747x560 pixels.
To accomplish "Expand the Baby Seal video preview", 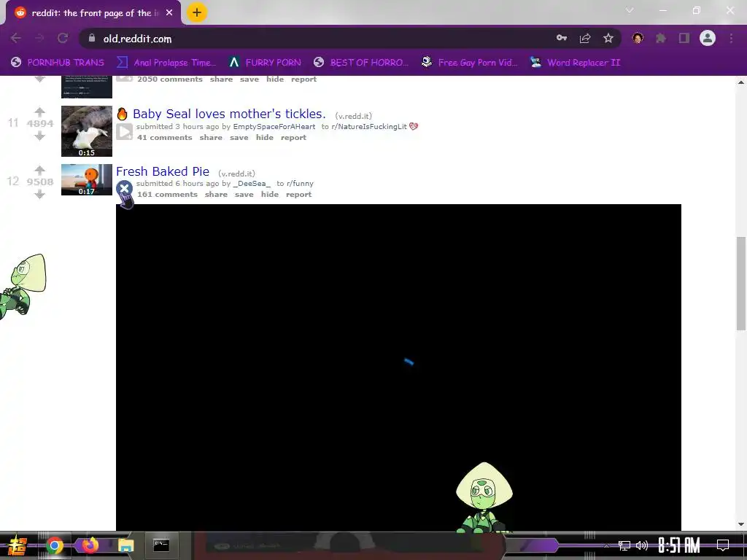I will (124, 131).
